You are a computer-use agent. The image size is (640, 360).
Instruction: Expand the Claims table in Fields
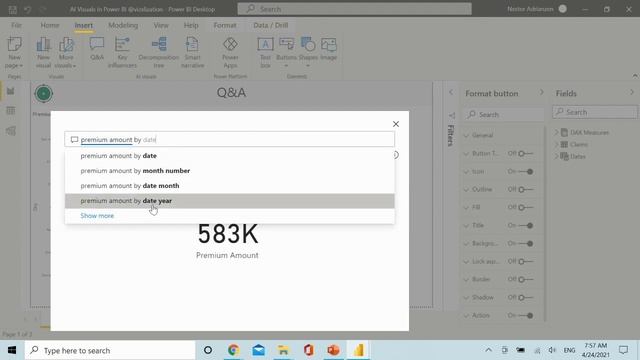pyautogui.click(x=557, y=144)
